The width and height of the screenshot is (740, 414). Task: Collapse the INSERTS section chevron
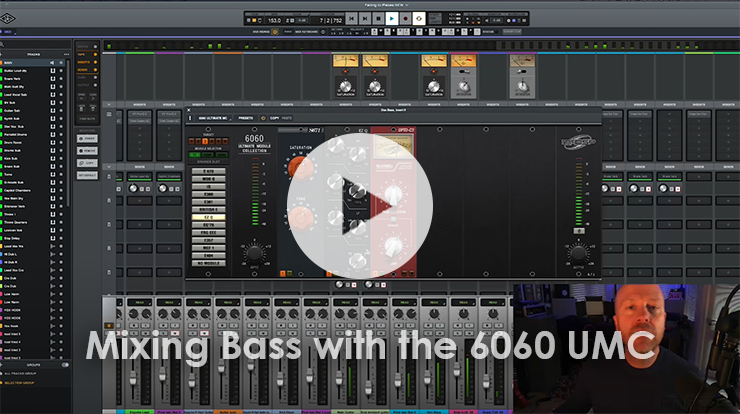coord(109,104)
